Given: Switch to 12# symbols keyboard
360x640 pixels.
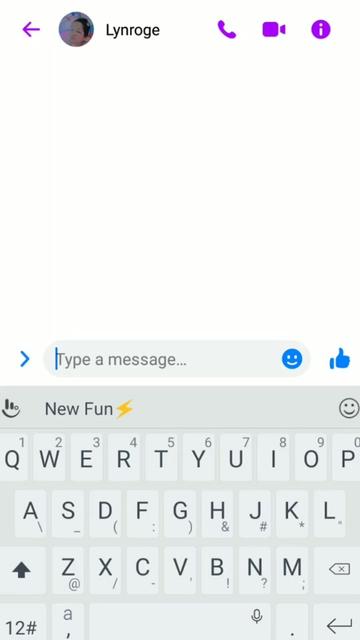Looking at the screenshot, I should (22, 627).
